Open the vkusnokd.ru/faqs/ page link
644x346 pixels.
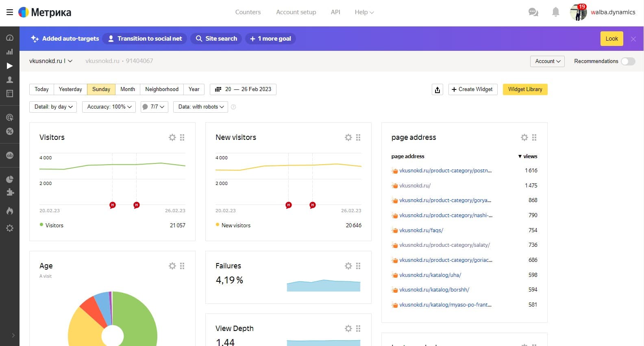point(421,230)
